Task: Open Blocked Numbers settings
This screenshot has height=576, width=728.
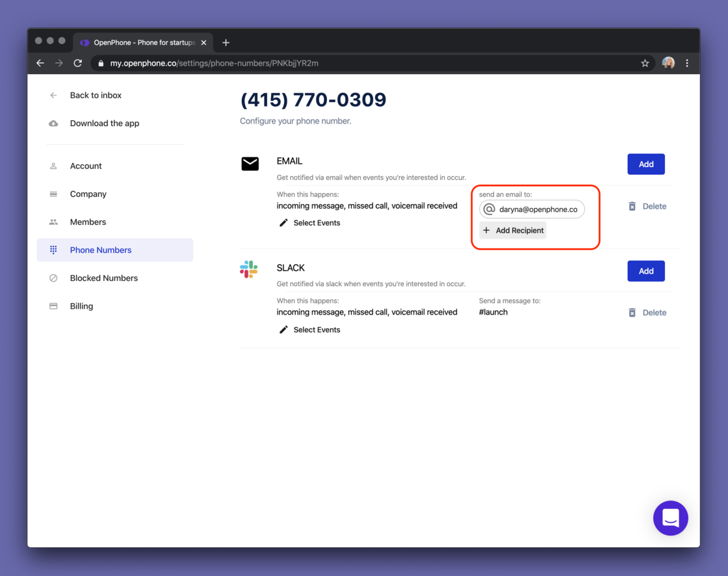Action: (104, 278)
